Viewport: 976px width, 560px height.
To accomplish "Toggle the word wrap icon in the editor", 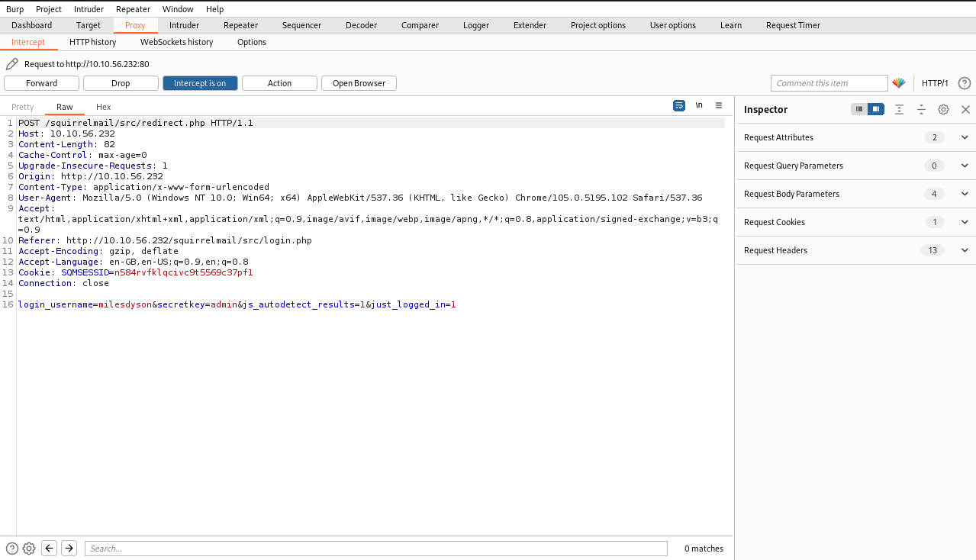I will [x=679, y=106].
